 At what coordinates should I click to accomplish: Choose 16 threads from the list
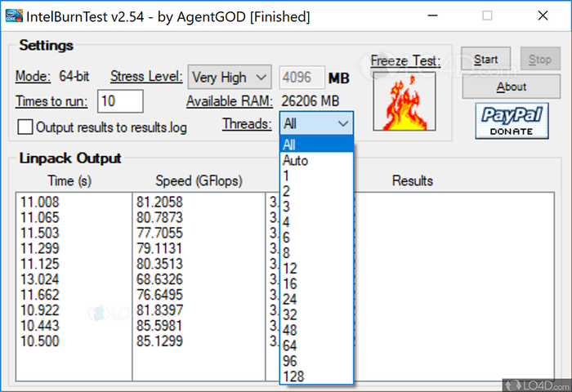coord(316,283)
